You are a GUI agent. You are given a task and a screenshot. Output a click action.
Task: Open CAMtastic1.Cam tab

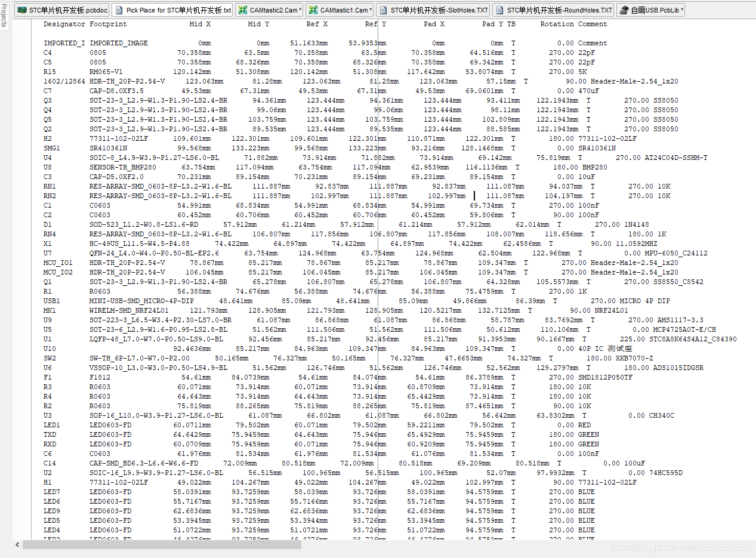pos(340,10)
